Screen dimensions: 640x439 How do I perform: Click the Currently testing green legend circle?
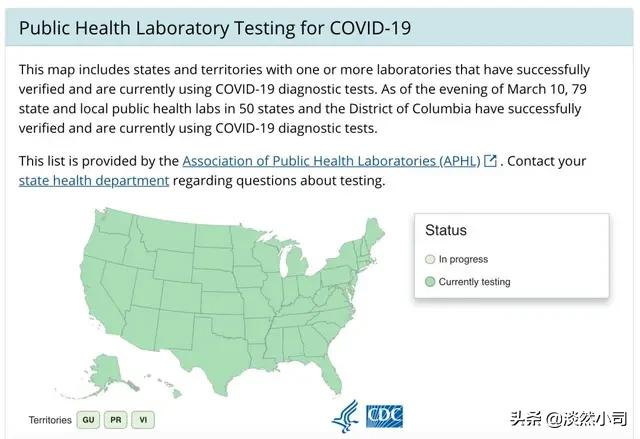430,282
